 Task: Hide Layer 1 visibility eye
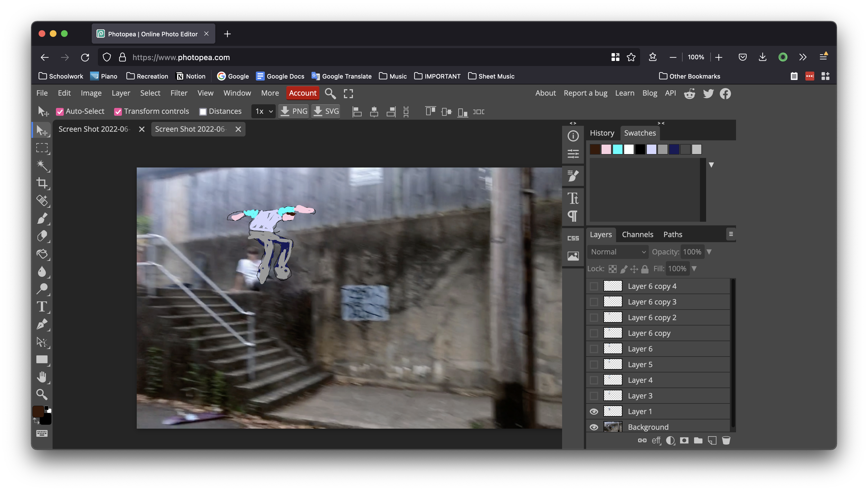594,411
